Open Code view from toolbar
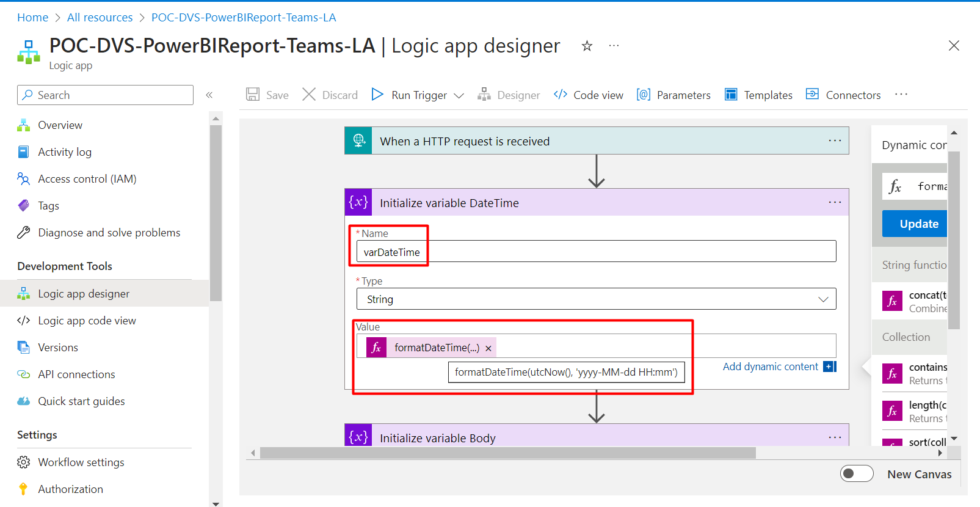The image size is (980, 507). pos(588,95)
